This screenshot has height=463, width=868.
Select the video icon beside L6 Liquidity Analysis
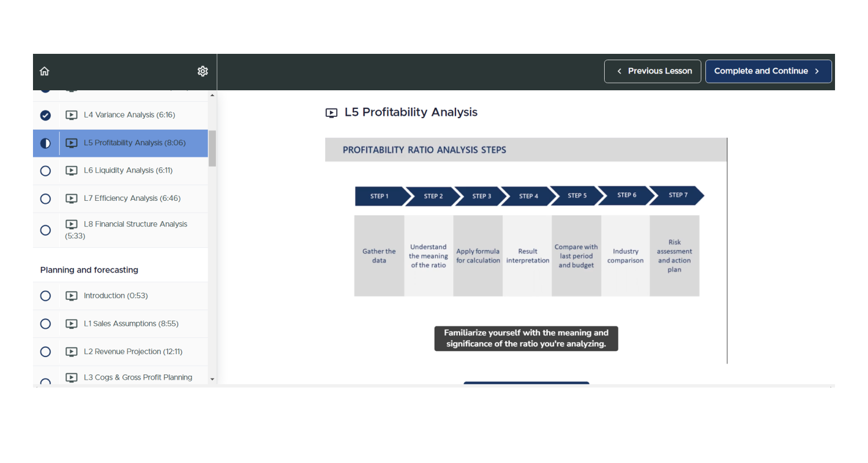71,170
